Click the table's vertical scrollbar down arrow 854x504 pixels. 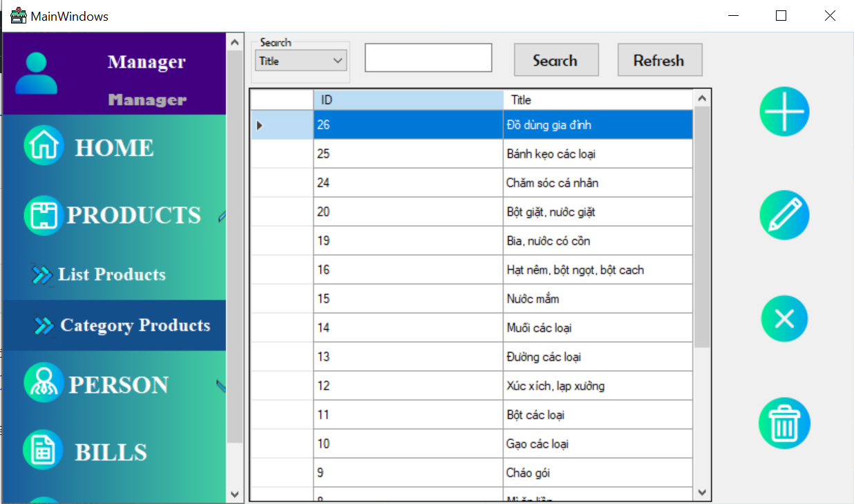point(703,492)
